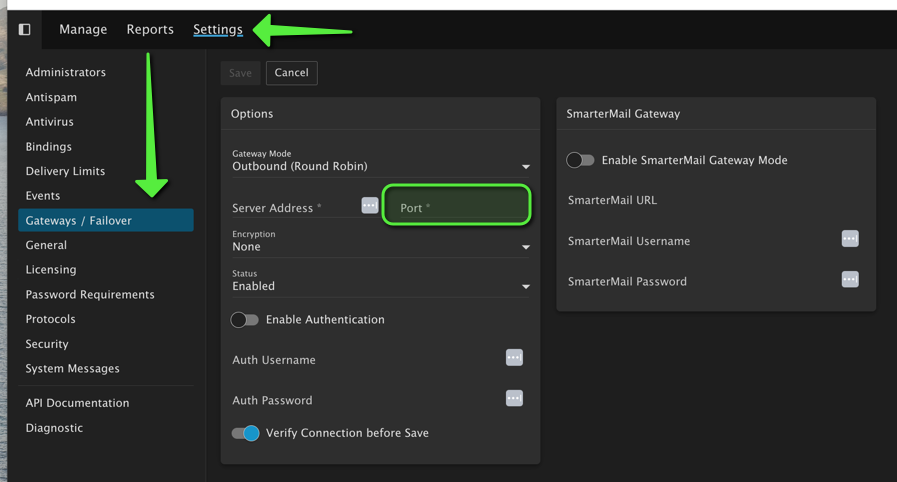
Task: Enable SmarterMail Gateway Mode switch
Action: pos(580,160)
